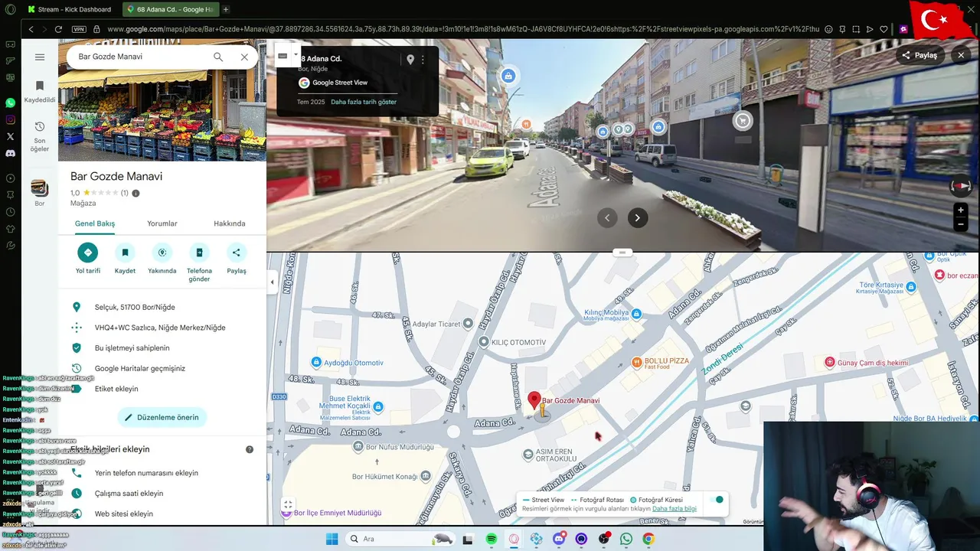Open WhatsApp in Opera sidebar

pos(10,103)
